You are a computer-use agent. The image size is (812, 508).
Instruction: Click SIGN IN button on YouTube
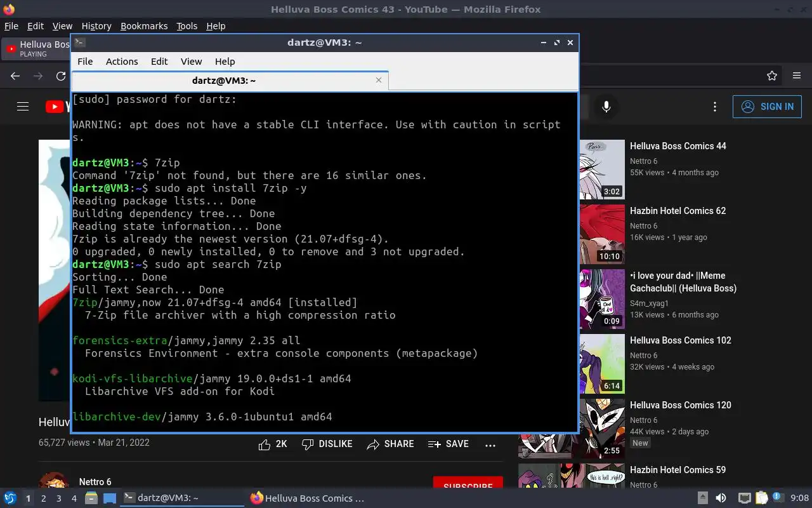pos(767,107)
